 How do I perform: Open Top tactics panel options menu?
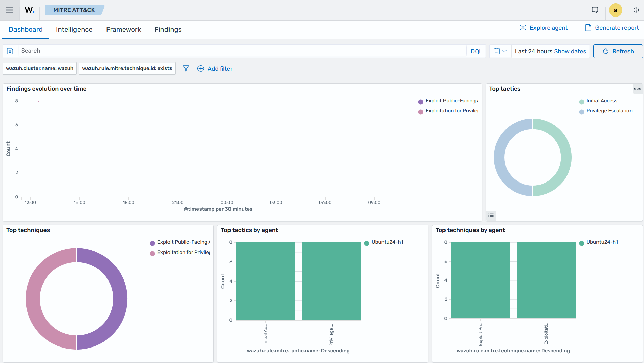(x=637, y=89)
